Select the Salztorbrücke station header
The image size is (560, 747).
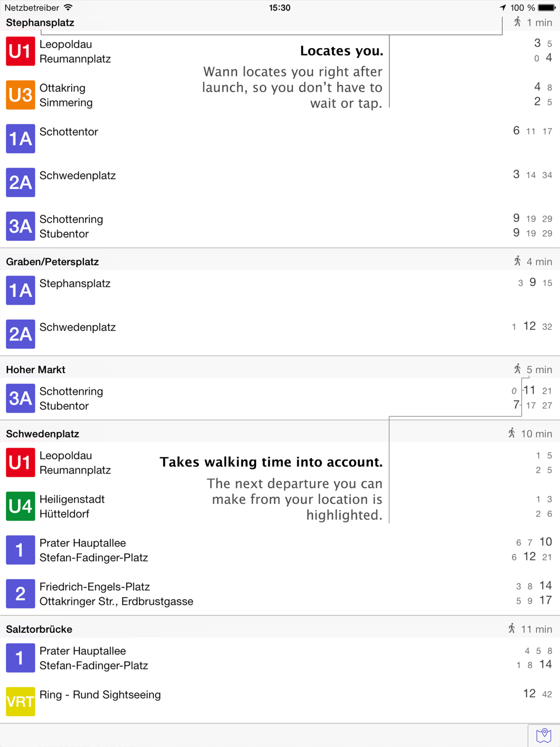coord(280,629)
